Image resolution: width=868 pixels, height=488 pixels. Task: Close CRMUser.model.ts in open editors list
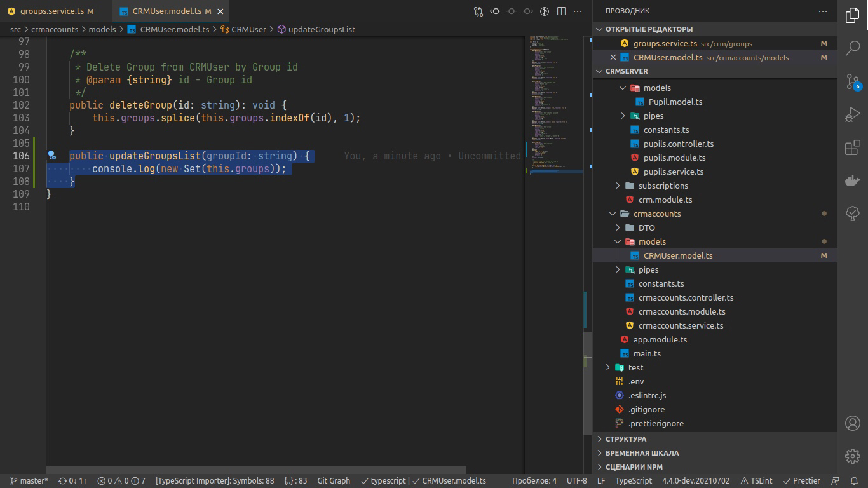[613, 57]
